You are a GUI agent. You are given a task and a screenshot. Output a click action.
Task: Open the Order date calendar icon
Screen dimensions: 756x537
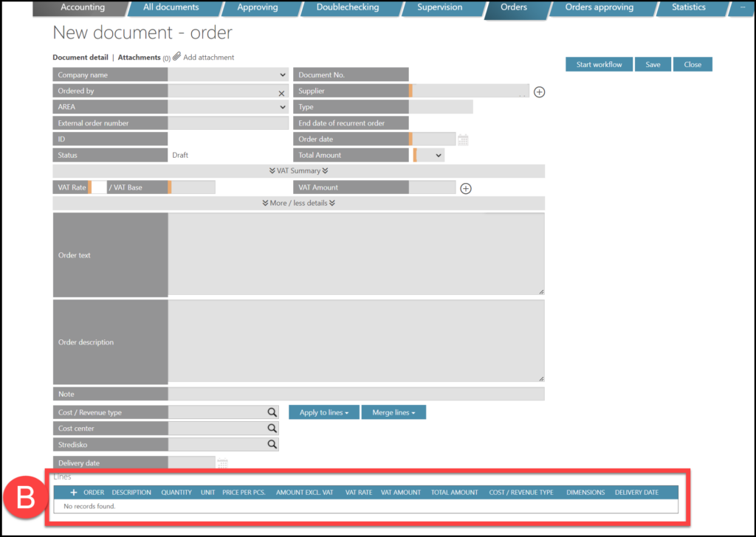[463, 139]
